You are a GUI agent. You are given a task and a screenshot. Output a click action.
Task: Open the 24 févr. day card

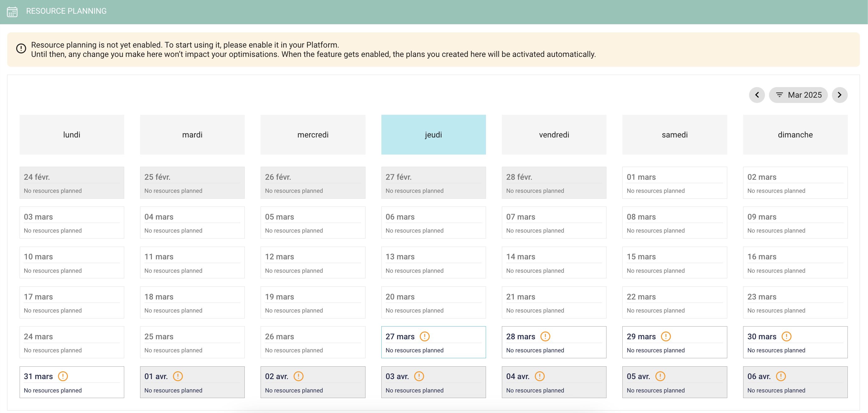click(x=72, y=183)
